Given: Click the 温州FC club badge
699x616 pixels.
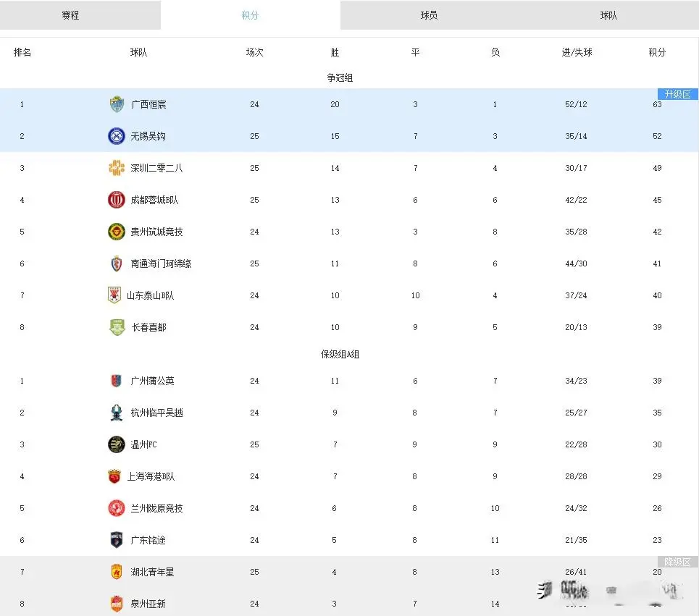Looking at the screenshot, I should pos(116,444).
